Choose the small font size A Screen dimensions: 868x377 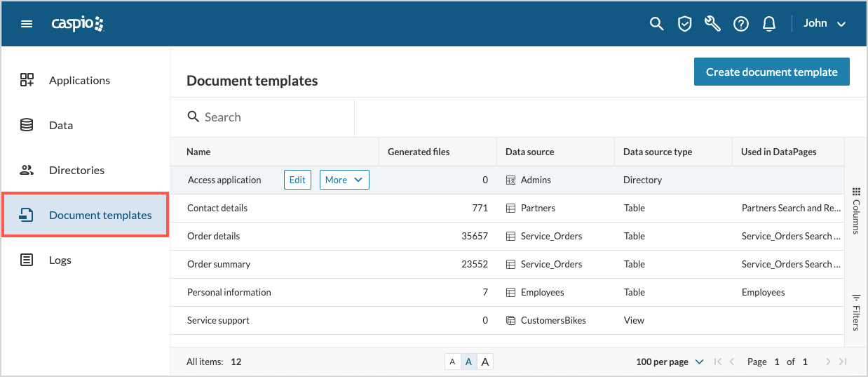[x=452, y=362]
